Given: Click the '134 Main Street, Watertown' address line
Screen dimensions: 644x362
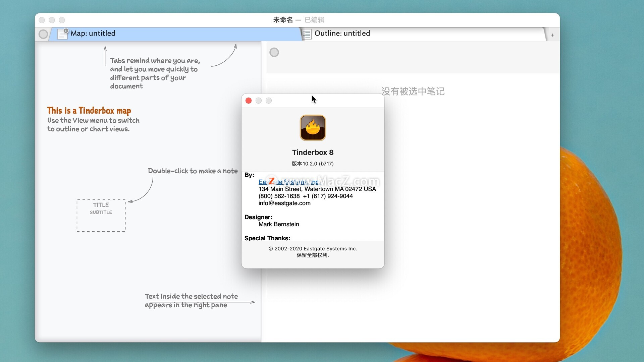Looking at the screenshot, I should coord(317,189).
